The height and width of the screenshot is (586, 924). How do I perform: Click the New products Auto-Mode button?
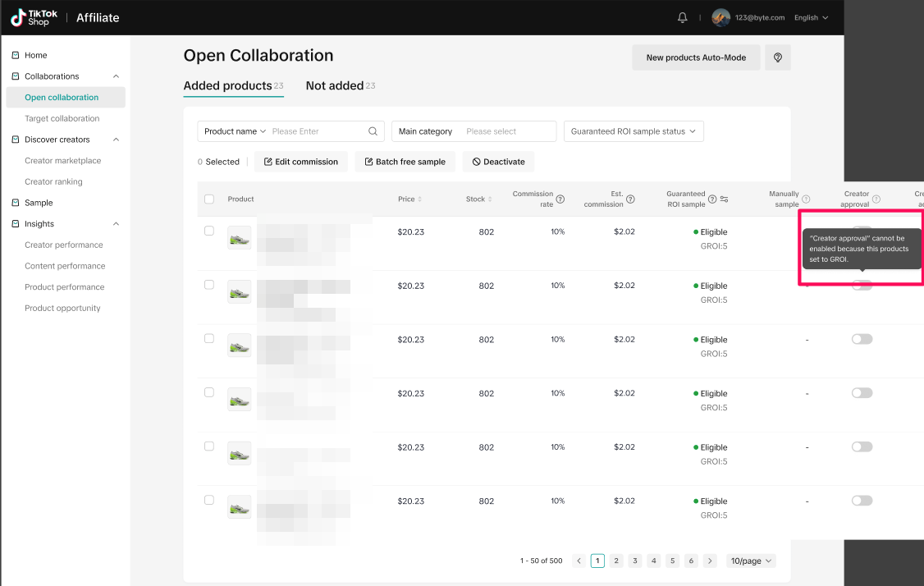(x=696, y=57)
